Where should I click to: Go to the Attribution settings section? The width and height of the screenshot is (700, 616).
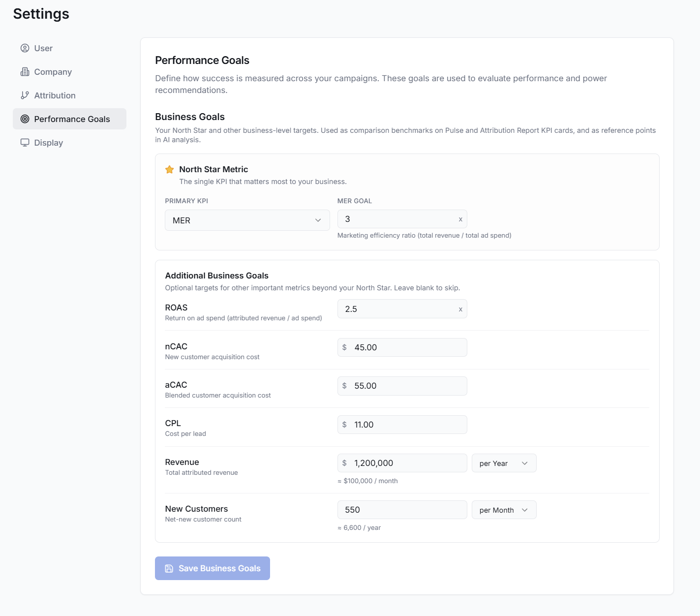[69, 95]
